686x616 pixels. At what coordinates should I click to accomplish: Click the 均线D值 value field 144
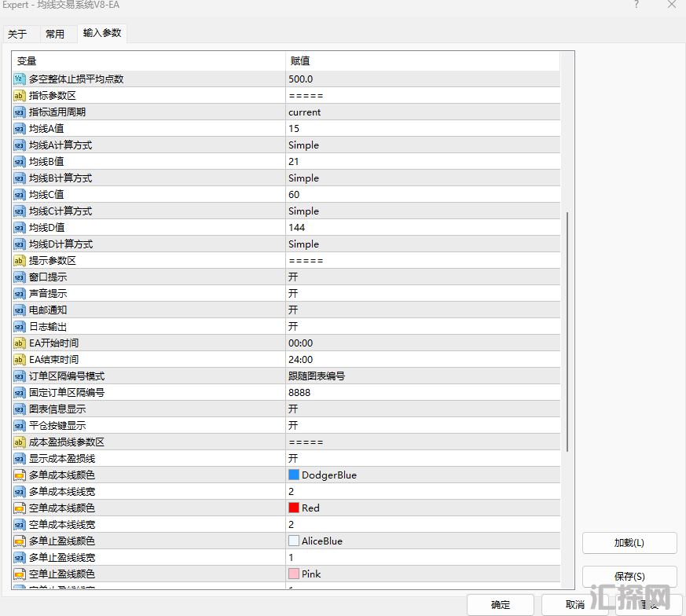(296, 227)
